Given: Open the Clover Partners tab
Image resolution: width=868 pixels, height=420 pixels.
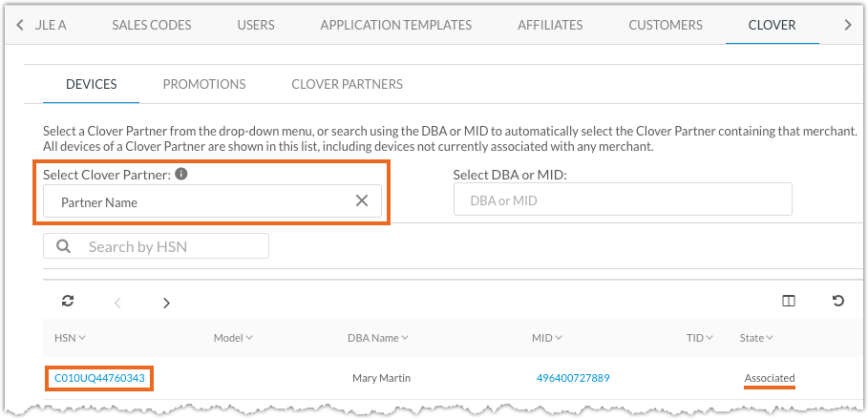Looking at the screenshot, I should (347, 84).
